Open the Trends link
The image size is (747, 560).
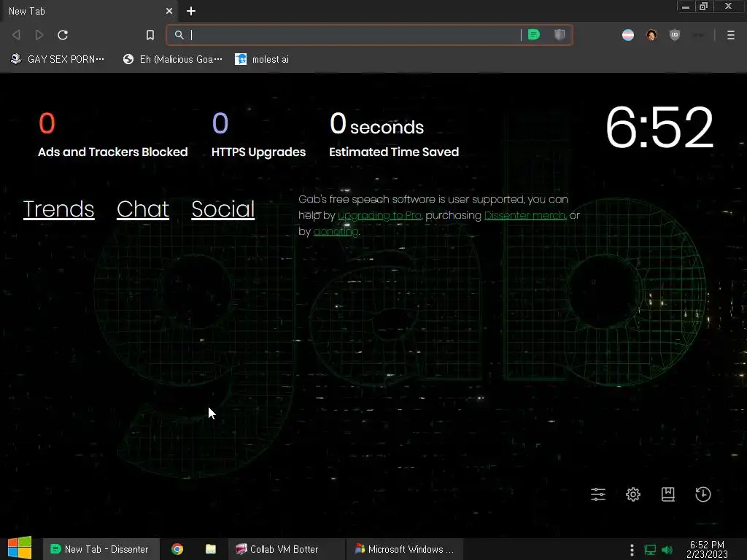(x=58, y=209)
